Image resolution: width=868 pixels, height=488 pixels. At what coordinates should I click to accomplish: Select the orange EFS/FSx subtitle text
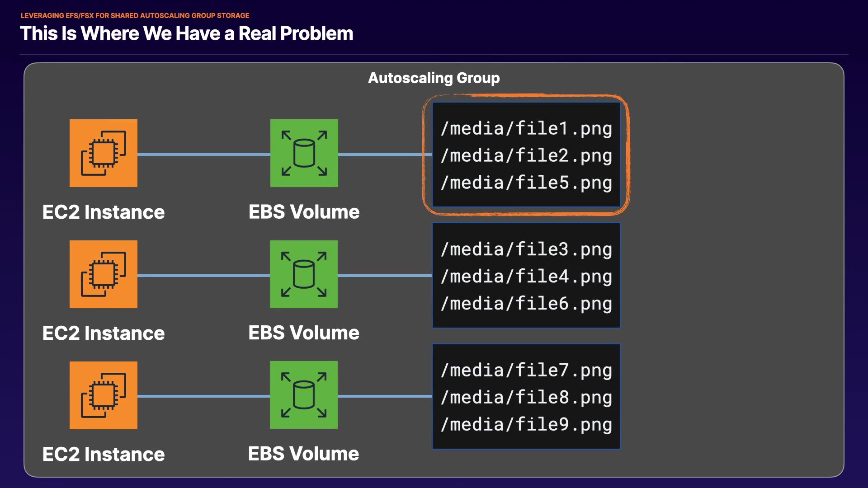[135, 15]
